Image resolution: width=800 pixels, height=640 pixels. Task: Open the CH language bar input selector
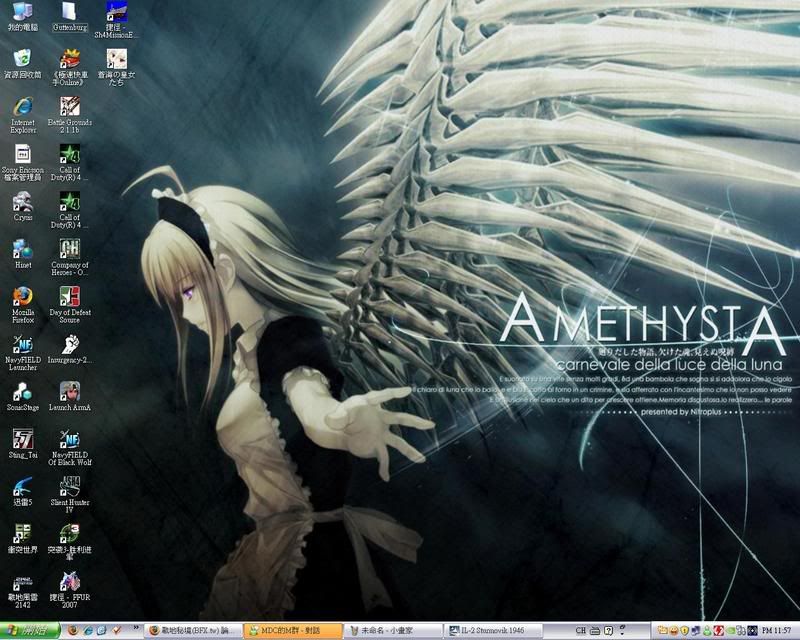(x=581, y=631)
